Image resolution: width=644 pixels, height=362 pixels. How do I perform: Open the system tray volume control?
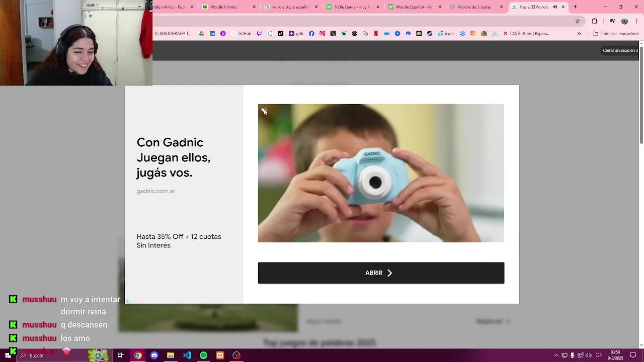tap(589, 355)
